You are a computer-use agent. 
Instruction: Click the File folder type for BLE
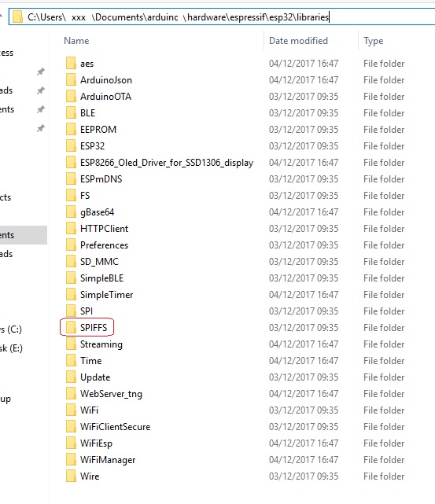click(384, 112)
